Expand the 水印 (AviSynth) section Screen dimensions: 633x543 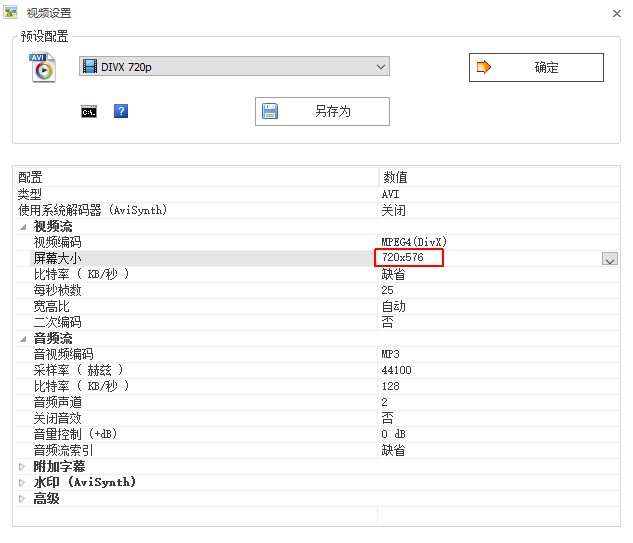coord(22,482)
